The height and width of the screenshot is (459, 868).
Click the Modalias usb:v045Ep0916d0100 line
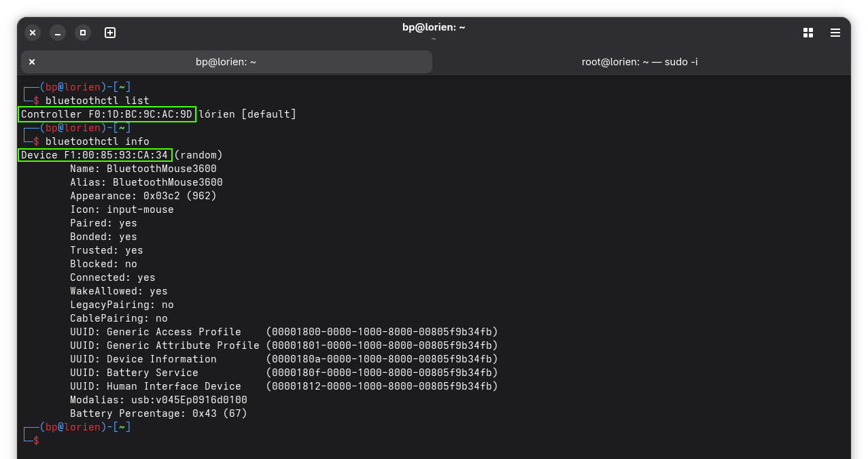158,400
